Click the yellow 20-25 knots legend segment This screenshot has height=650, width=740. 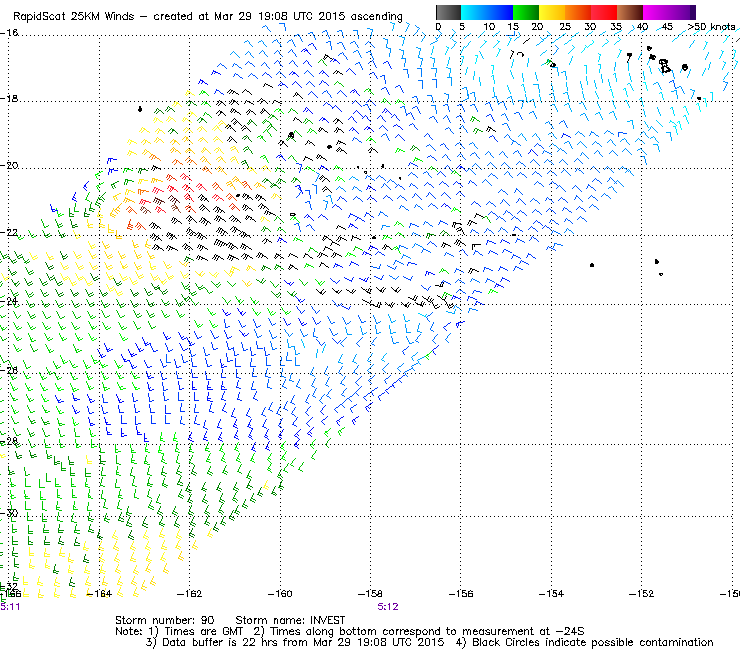click(552, 12)
